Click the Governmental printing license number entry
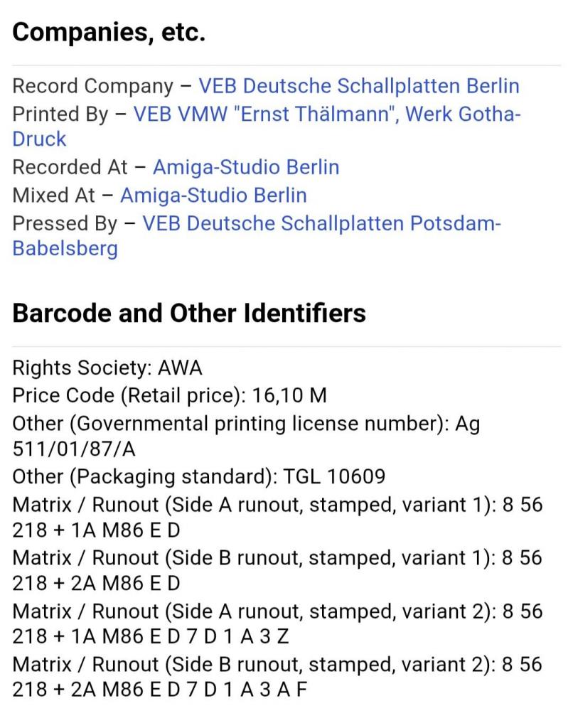This screenshot has height=728, width=573. coord(245,423)
